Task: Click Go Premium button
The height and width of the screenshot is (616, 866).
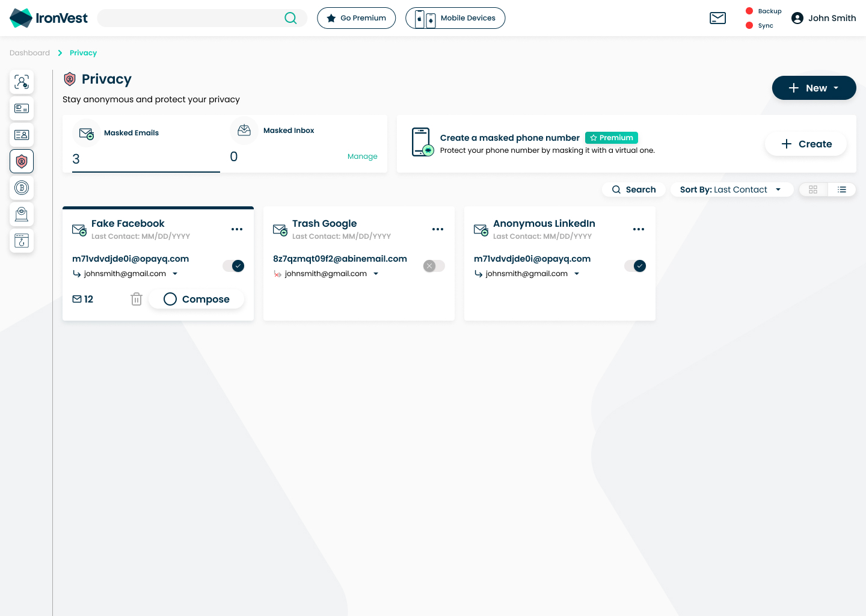Action: [x=357, y=18]
